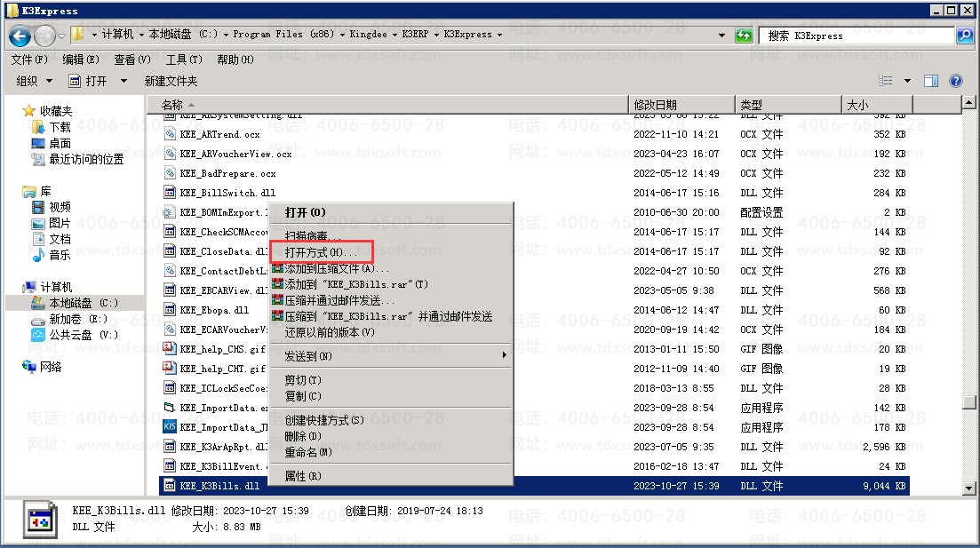Image resolution: width=980 pixels, height=548 pixels.
Task: Toggle the preview pane icon
Action: tap(930, 81)
